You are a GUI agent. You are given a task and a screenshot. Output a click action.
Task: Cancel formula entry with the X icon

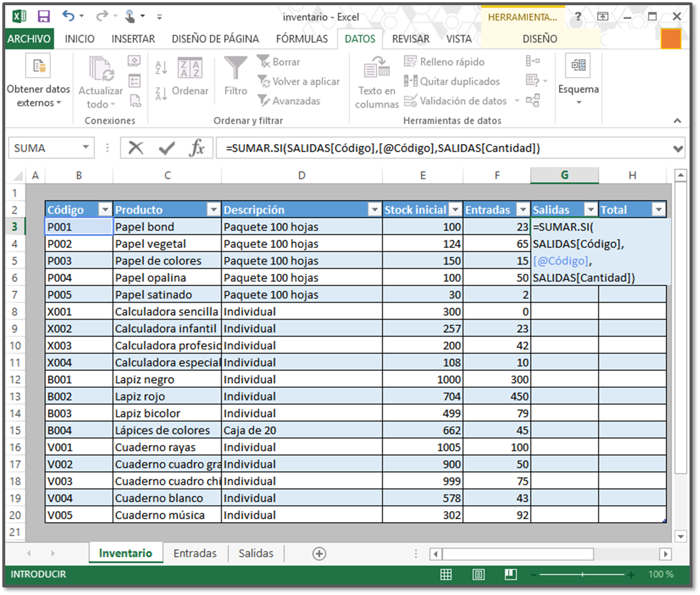coord(135,148)
